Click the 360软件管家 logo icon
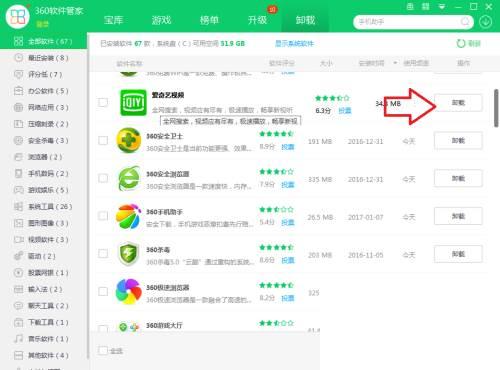 18,17
